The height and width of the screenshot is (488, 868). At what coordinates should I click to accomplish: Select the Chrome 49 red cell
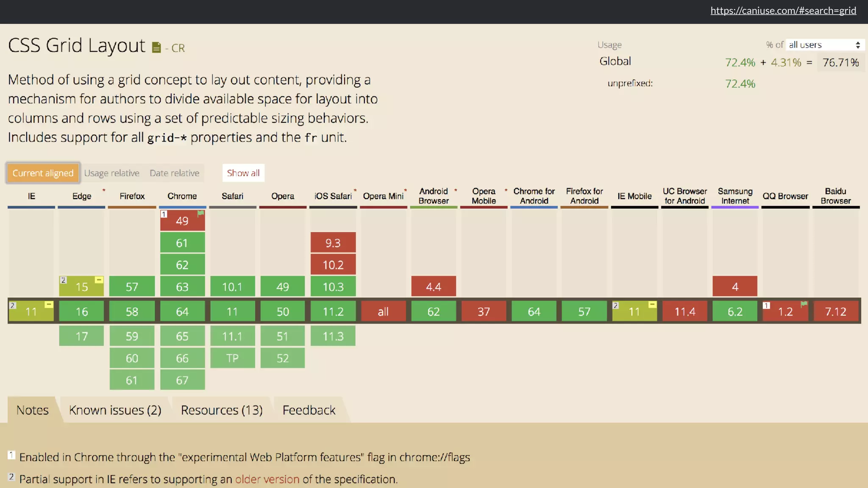pyautogui.click(x=182, y=221)
